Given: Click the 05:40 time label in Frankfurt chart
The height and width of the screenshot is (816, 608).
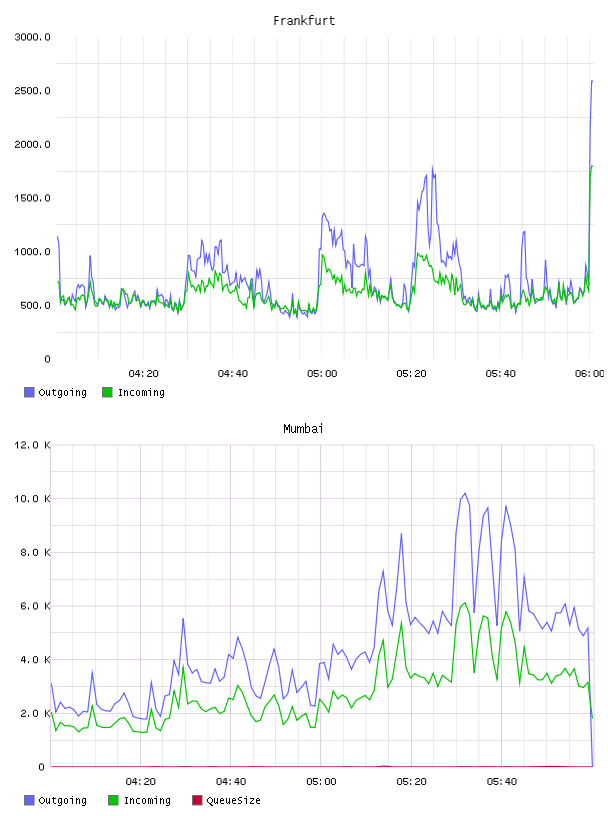Looking at the screenshot, I should [501, 374].
